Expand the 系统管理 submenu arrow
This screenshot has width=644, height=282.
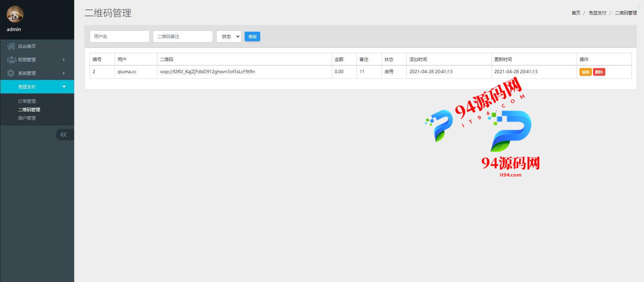[x=64, y=73]
